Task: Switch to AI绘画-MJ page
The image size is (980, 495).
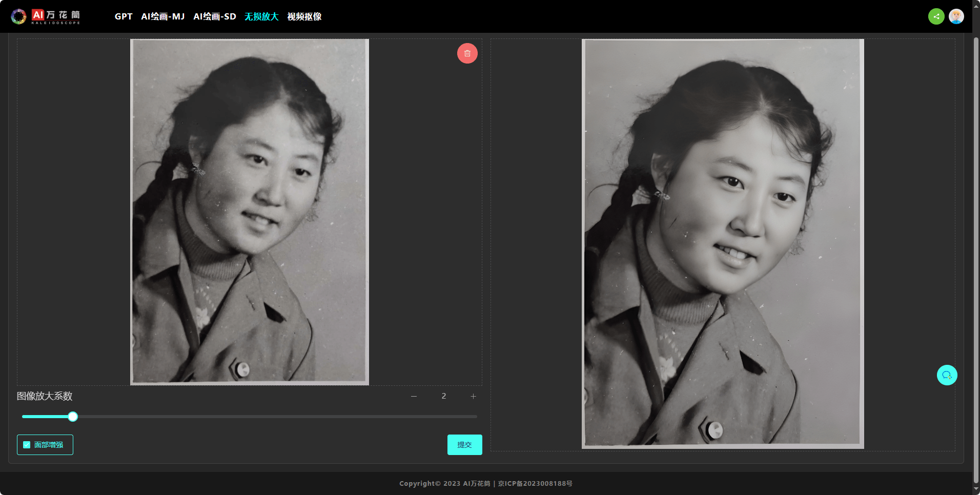Action: [162, 16]
